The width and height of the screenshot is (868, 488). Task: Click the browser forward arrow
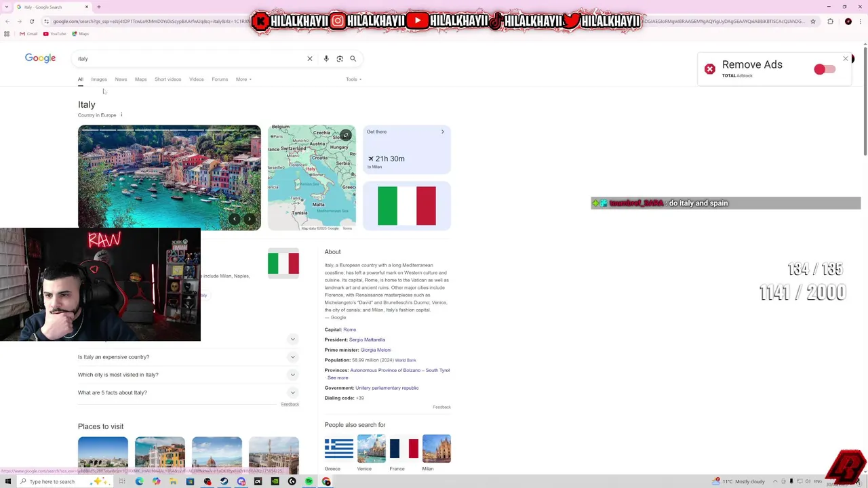19,22
